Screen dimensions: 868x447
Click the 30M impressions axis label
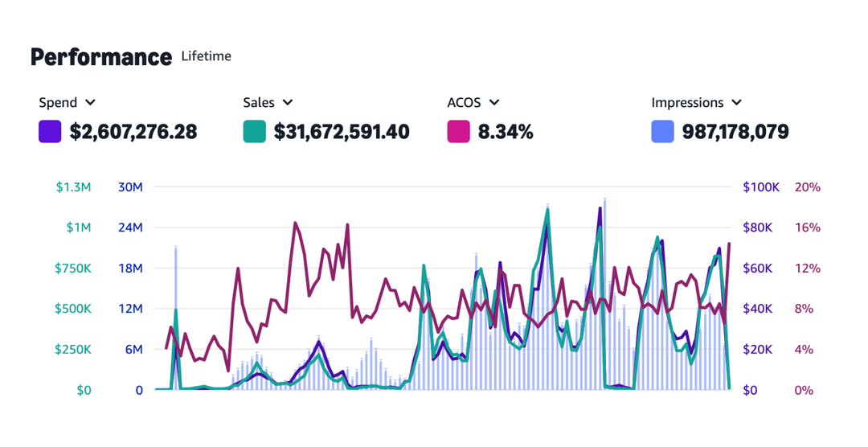coord(129,187)
